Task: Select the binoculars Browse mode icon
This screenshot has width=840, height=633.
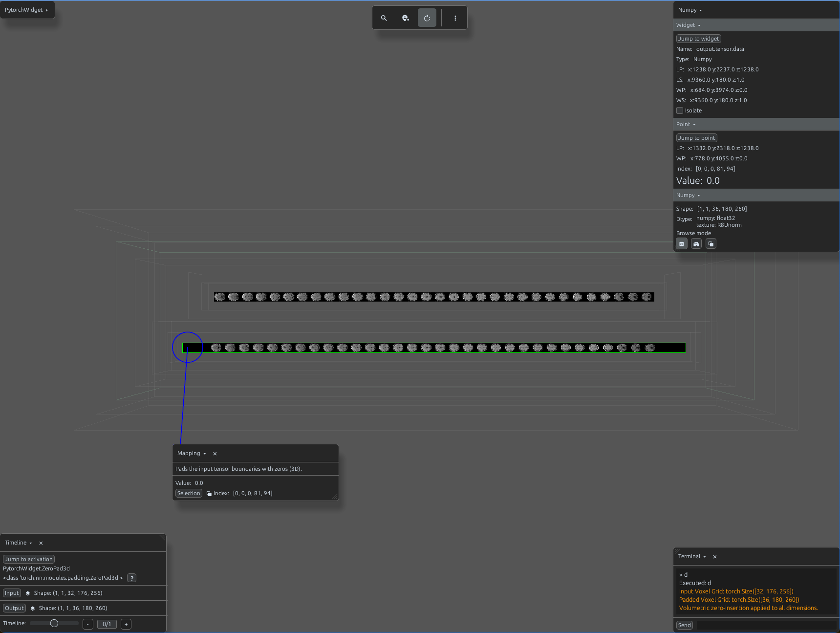Action: click(696, 244)
